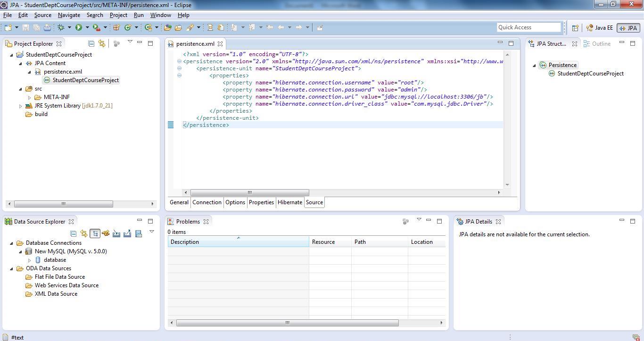Click the External Tools run icon
The width and height of the screenshot is (644, 341).
96,27
